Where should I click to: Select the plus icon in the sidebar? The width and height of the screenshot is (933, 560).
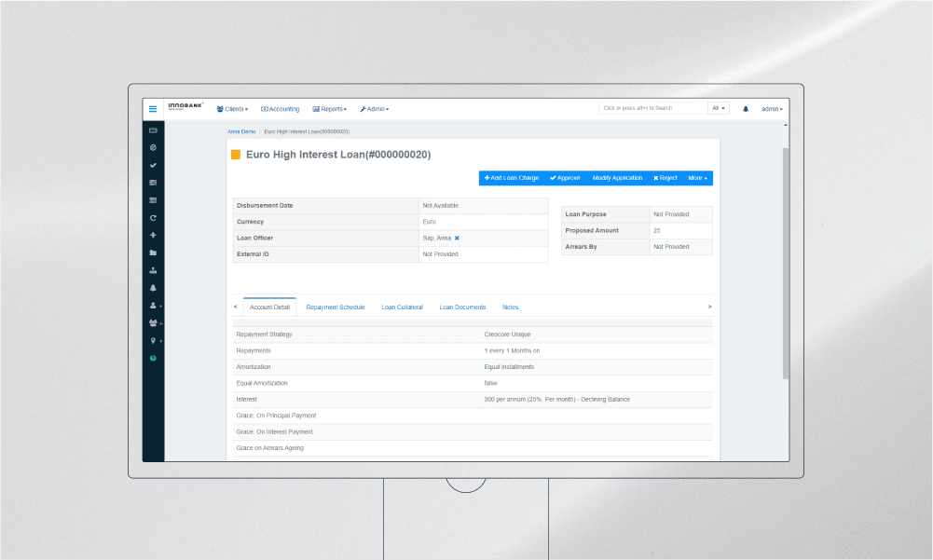point(152,235)
